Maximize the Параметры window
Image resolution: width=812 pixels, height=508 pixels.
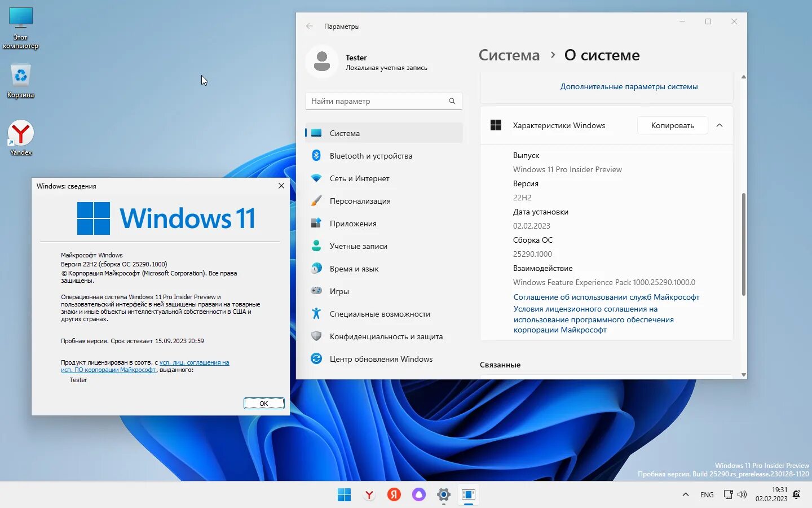pyautogui.click(x=708, y=21)
